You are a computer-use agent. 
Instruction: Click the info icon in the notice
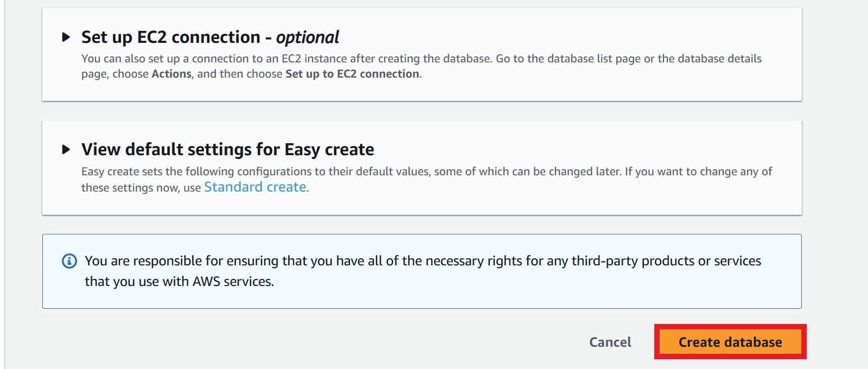[x=69, y=261]
